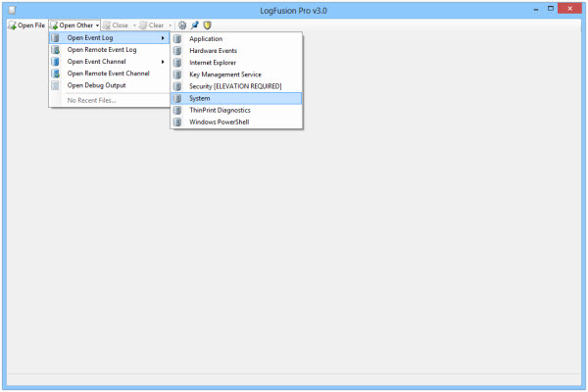Click the Open Remote Event Channel icon
The height and width of the screenshot is (392, 588).
(55, 73)
